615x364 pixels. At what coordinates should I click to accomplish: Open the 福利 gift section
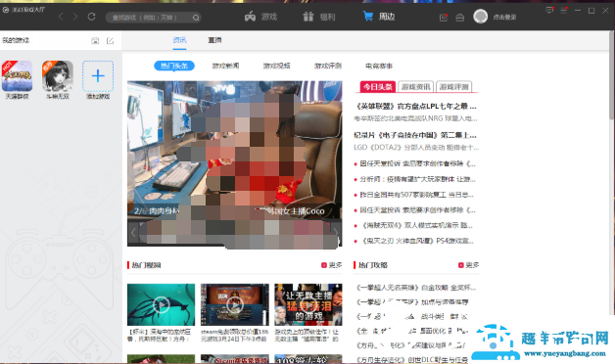tap(319, 17)
